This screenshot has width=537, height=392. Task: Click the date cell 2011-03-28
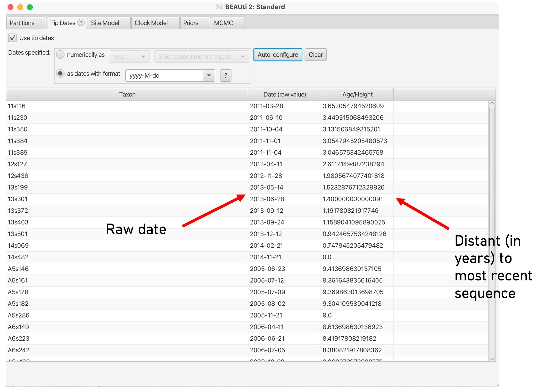click(285, 106)
